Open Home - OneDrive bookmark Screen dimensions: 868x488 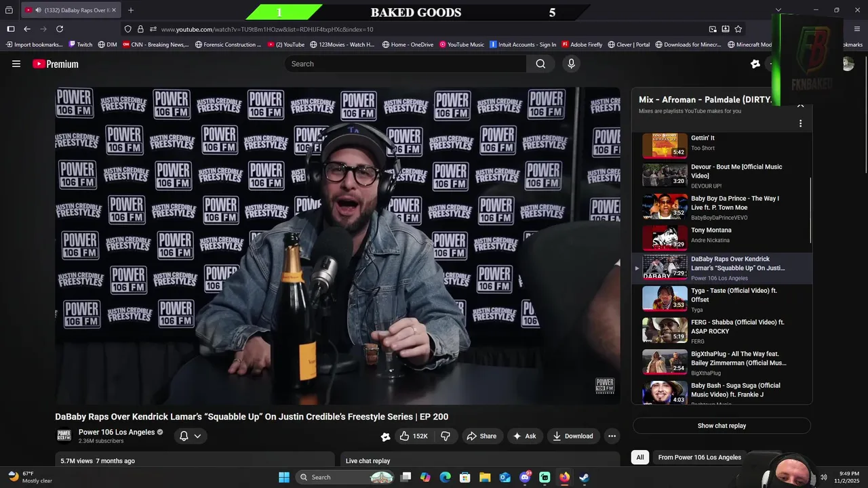(x=408, y=45)
